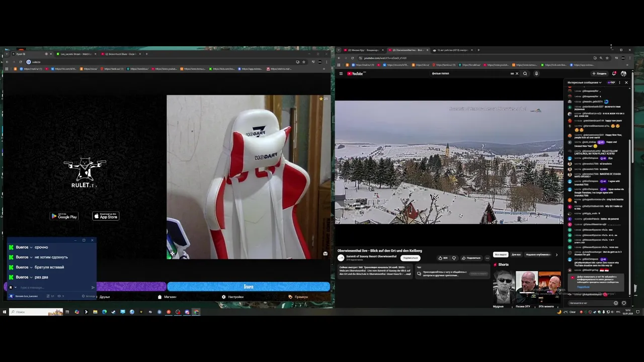Click the screenshot camera icon on webcam video
This screenshot has height=362, width=644.
(x=326, y=253)
